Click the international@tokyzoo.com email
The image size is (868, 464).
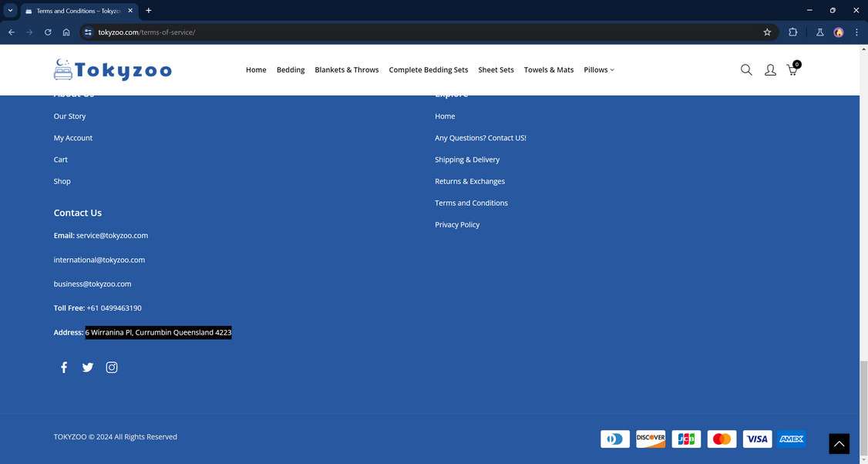[99, 260]
